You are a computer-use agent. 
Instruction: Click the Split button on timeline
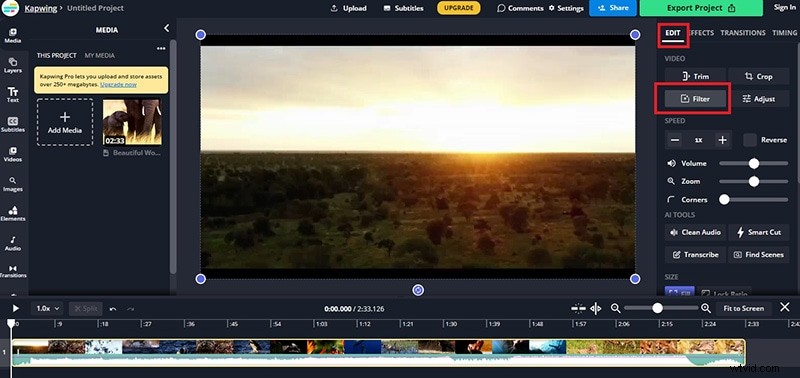click(x=85, y=309)
